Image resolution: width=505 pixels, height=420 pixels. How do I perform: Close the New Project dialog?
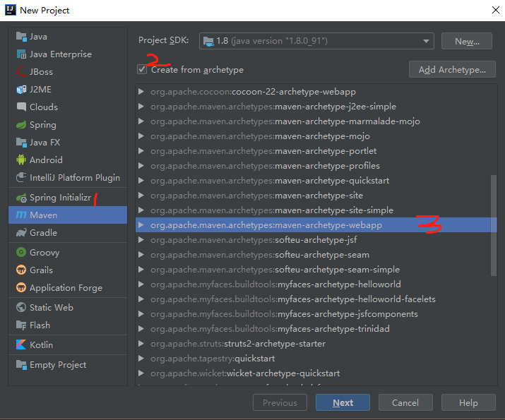pos(495,10)
